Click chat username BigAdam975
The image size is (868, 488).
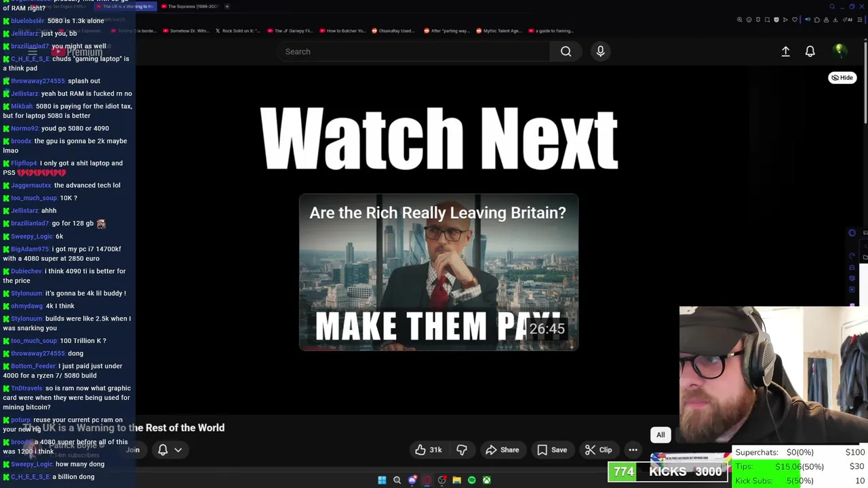[x=30, y=249]
